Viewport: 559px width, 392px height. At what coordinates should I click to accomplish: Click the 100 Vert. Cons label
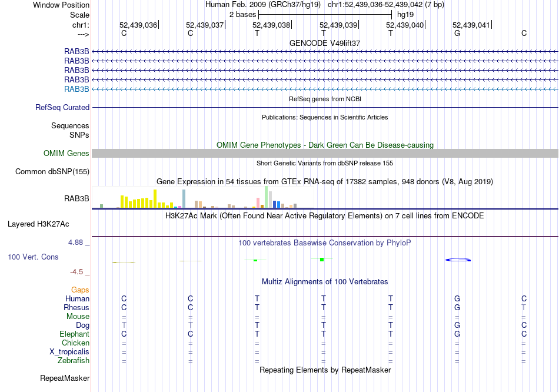click(33, 257)
